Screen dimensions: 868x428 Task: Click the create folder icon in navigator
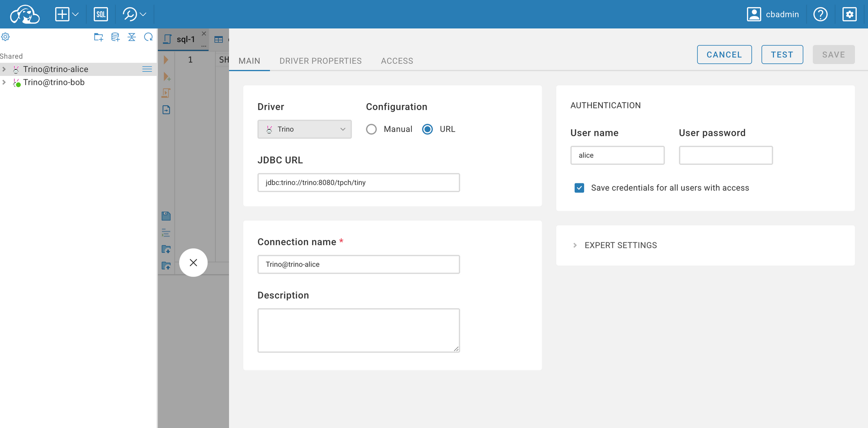coord(99,37)
